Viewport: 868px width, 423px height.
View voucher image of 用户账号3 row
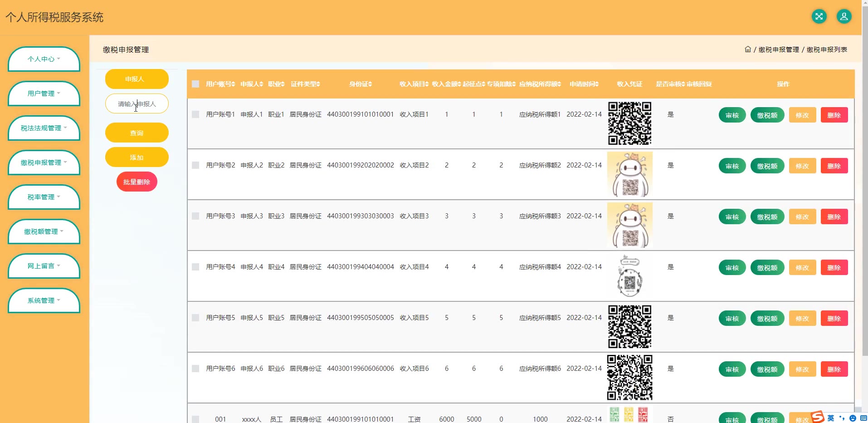click(x=630, y=225)
